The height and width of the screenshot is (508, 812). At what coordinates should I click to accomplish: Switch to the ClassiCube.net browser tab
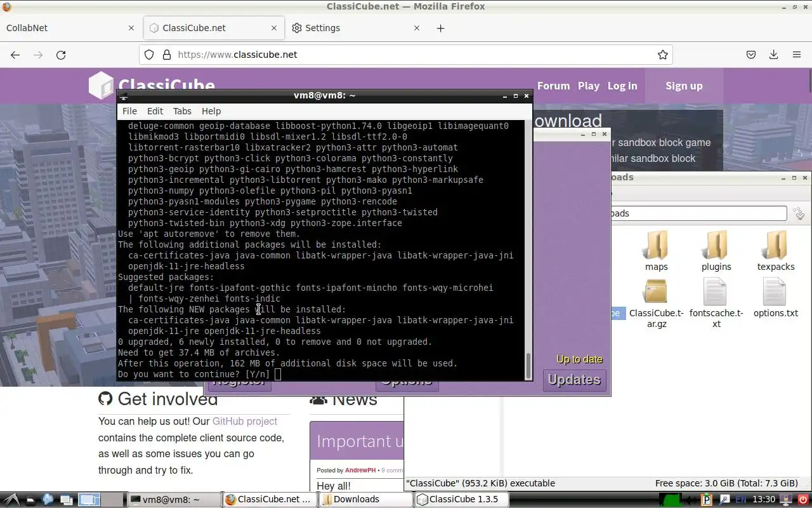[214, 28]
